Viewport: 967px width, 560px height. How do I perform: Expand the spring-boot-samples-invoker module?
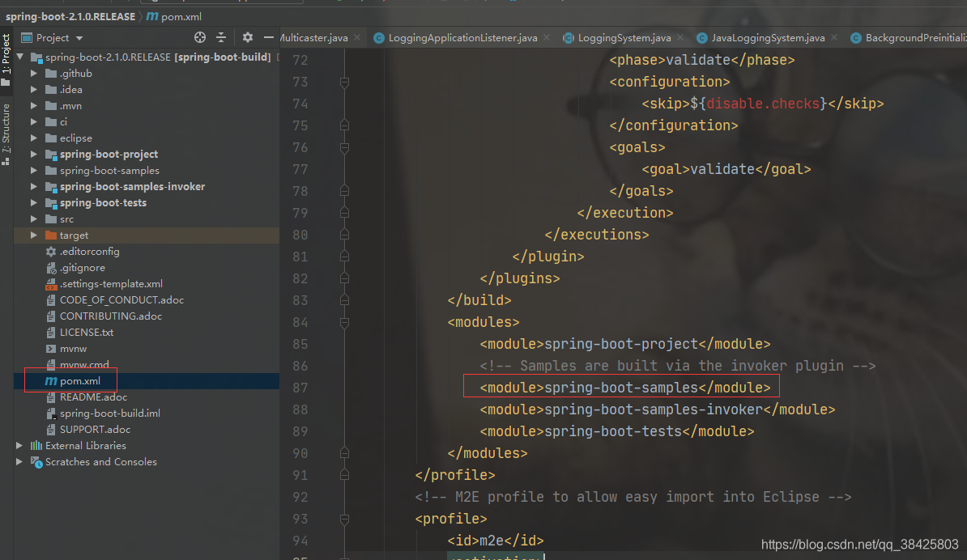(34, 187)
